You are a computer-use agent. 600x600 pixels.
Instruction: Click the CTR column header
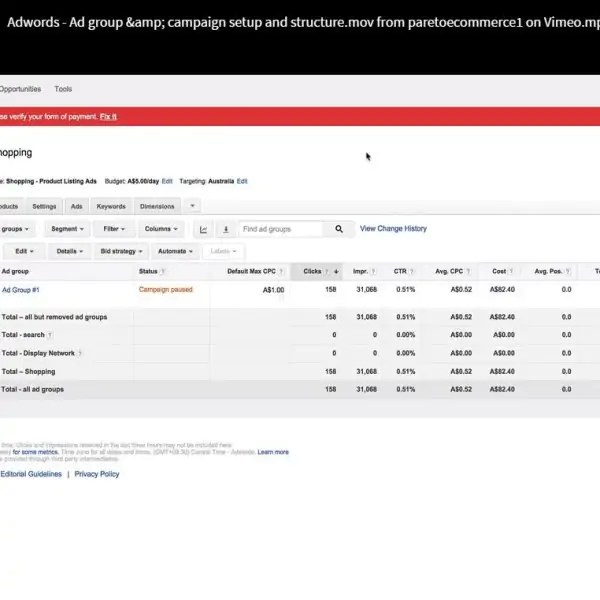[400, 271]
